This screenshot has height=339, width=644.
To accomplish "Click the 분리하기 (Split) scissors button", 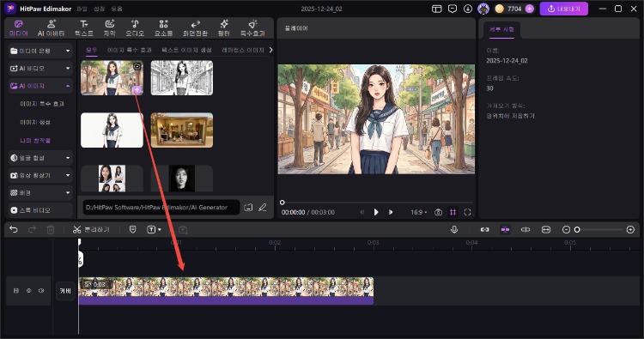I will (91, 229).
